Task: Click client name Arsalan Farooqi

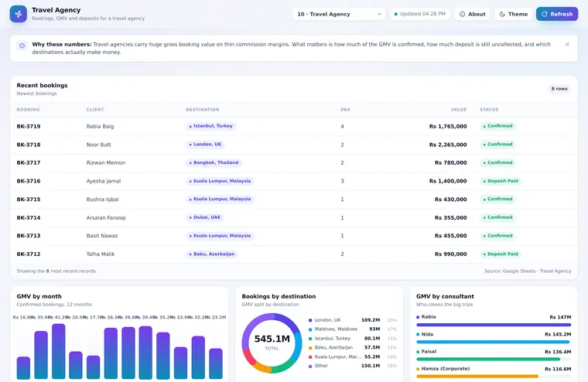Action: point(106,218)
